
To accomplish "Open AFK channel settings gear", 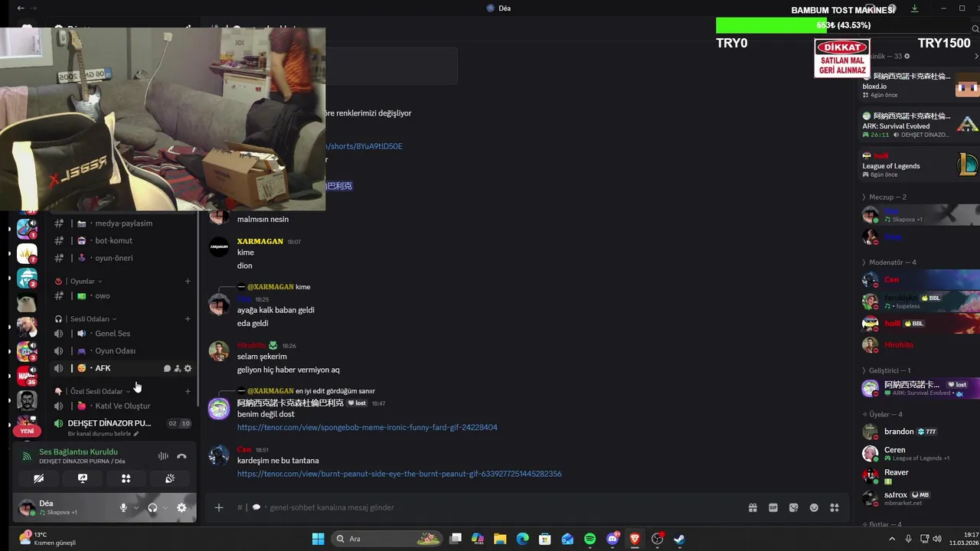I will pyautogui.click(x=188, y=369).
